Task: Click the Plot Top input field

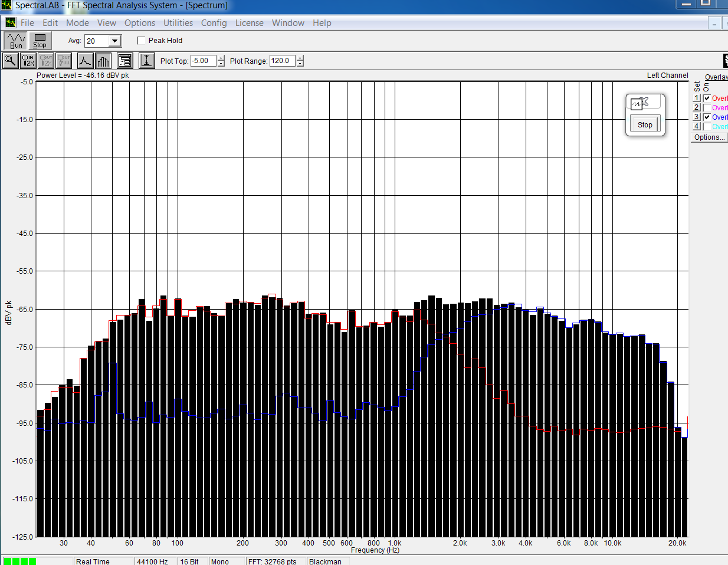Action: pyautogui.click(x=204, y=61)
